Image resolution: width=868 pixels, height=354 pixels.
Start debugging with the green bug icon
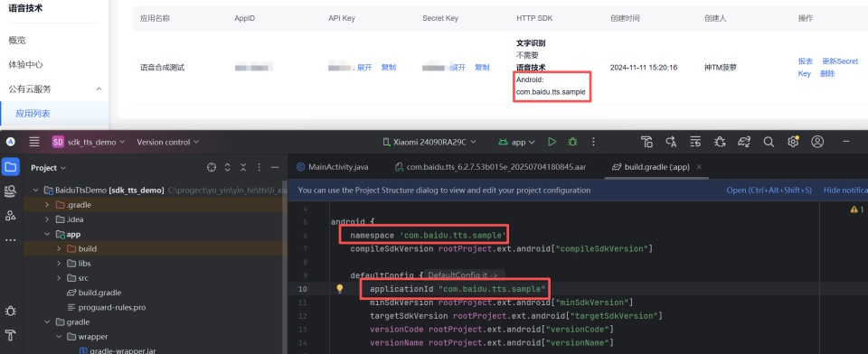coord(572,142)
